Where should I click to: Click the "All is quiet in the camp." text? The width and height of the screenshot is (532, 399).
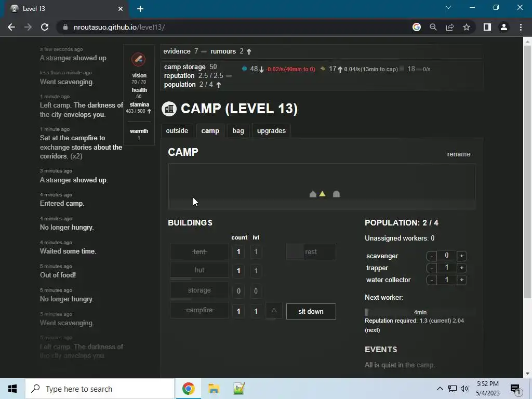(400, 365)
